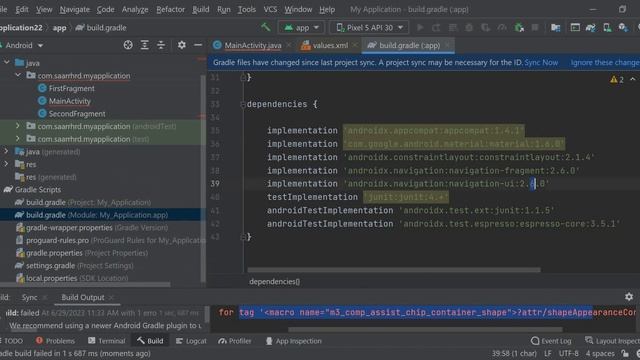This screenshot has width=640, height=360.
Task: Select the Build Output tab
Action: (x=82, y=297)
